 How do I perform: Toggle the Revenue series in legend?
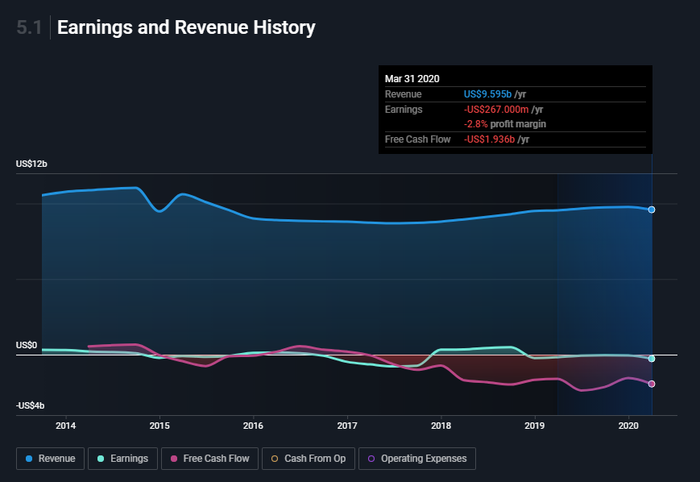coord(52,458)
